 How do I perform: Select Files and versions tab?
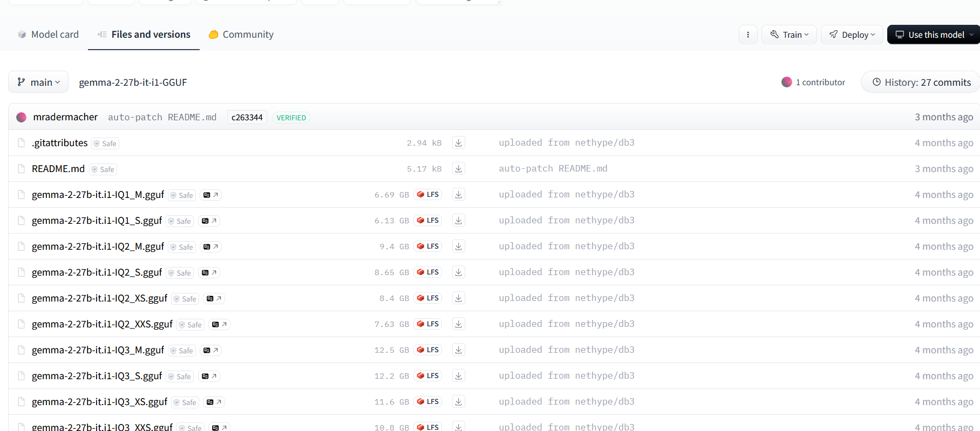144,35
